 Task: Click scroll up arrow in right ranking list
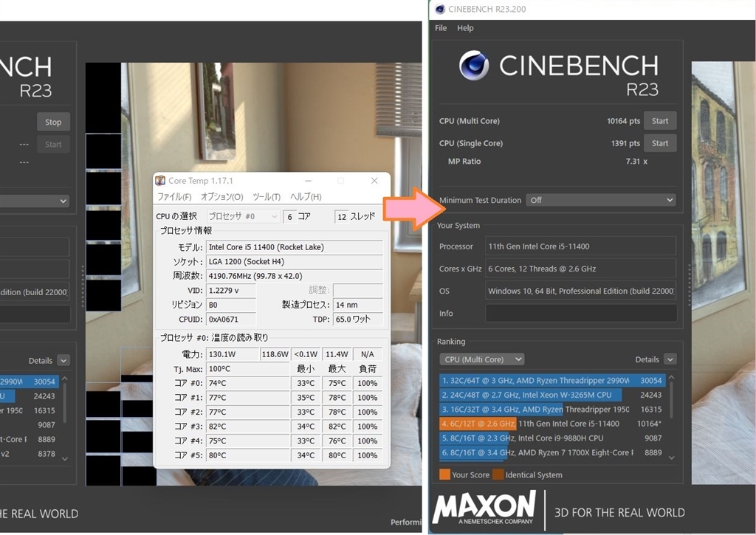click(x=671, y=377)
